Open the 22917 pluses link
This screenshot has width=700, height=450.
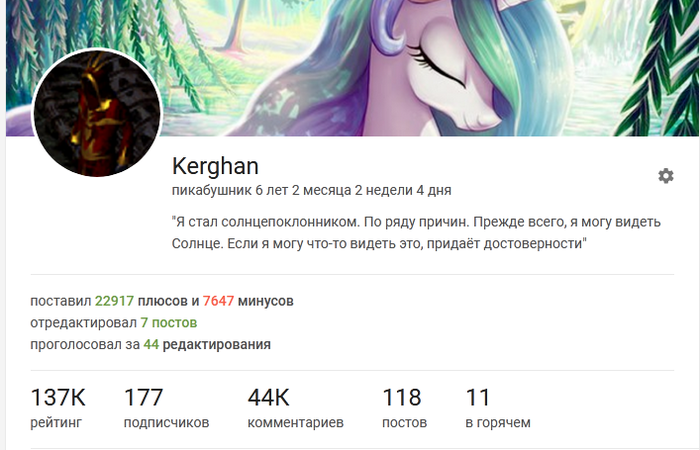coord(114,301)
